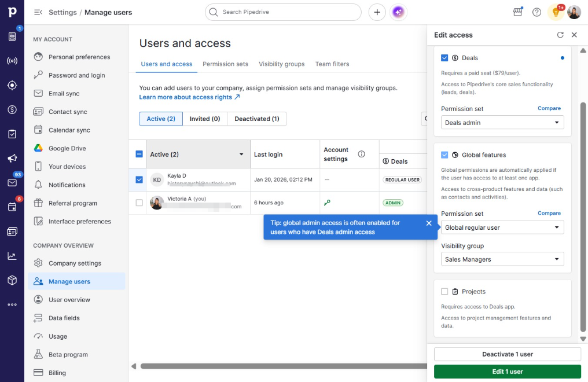588x382 pixels.
Task: Select the Active (2) users filter
Action: click(161, 119)
